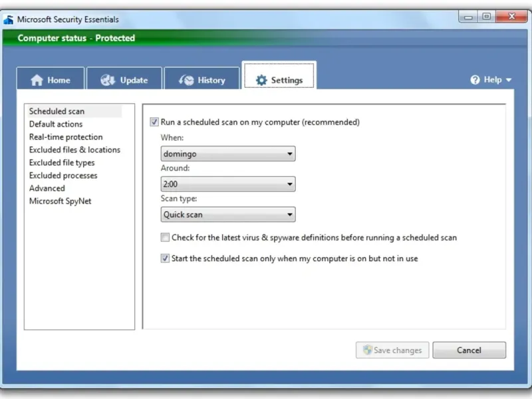This screenshot has width=532, height=399.
Task: Select Scheduled scan in settings list
Action: (74, 111)
